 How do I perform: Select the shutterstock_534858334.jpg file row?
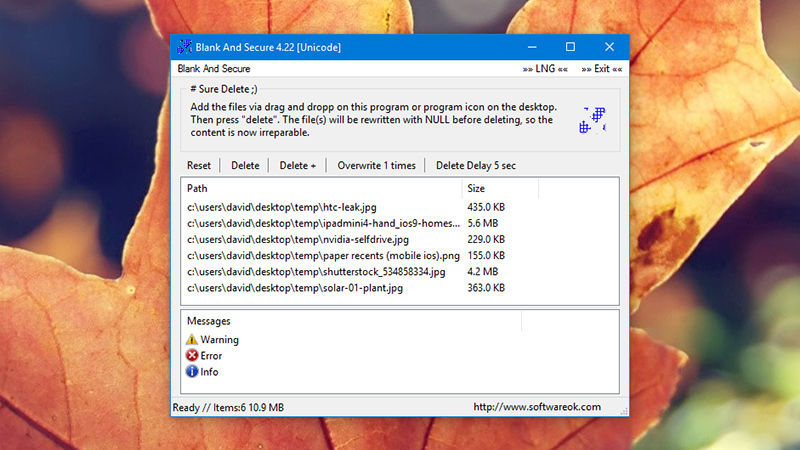pyautogui.click(x=400, y=271)
